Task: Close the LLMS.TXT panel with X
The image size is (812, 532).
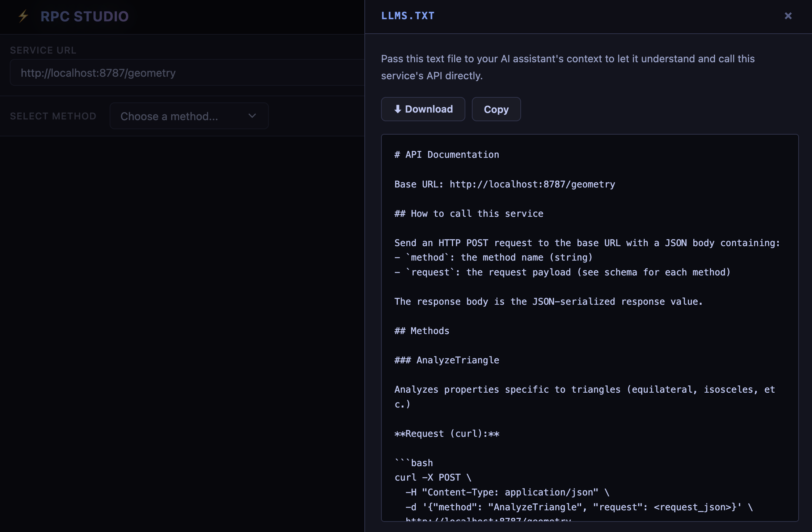Action: 788,16
